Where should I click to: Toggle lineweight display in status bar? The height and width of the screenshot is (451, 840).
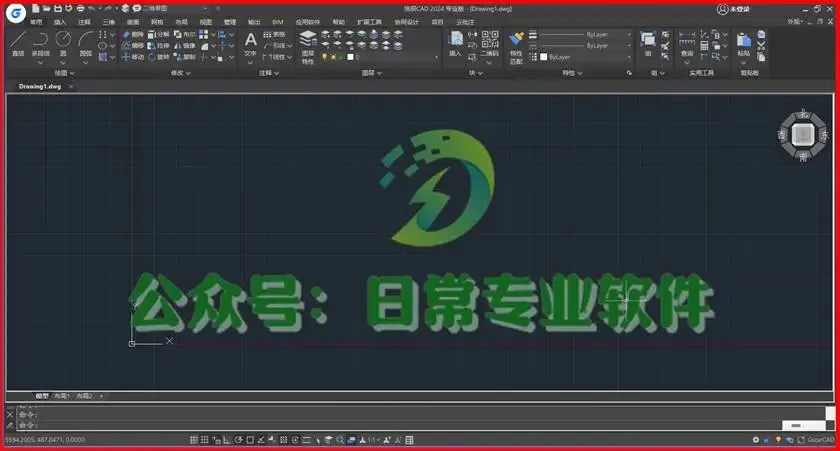[306, 440]
